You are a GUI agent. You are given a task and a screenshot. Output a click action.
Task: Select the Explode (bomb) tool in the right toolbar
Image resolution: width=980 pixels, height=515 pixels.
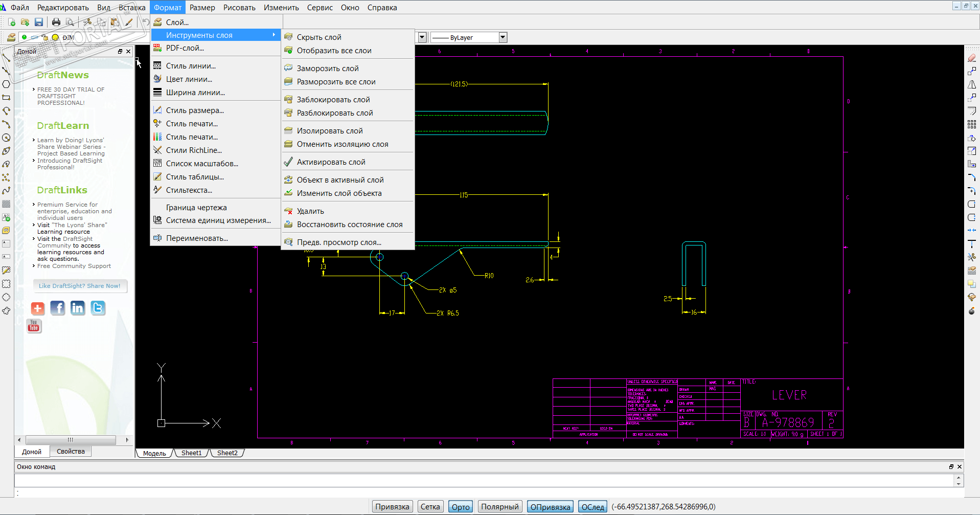[x=972, y=310]
